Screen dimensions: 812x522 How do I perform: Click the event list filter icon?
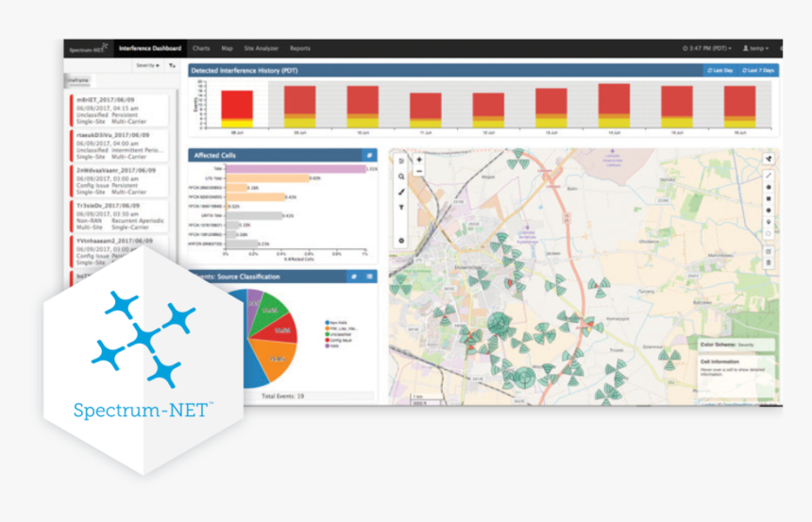172,66
